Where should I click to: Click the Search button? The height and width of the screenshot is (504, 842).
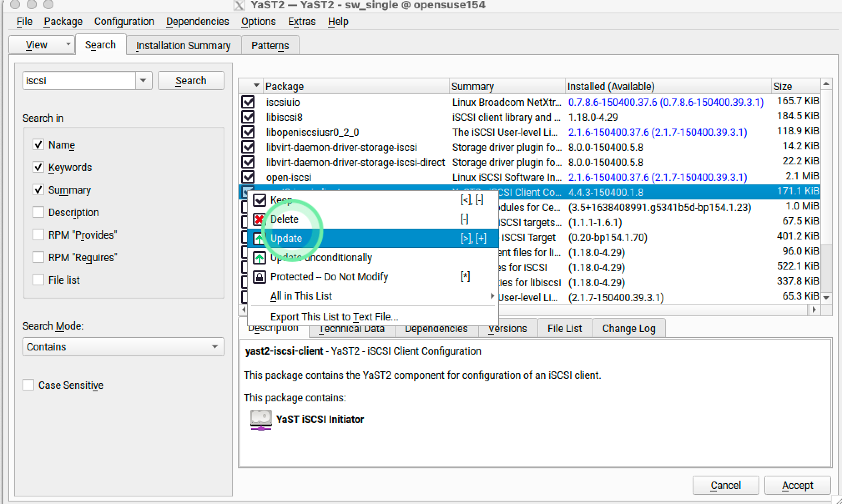[191, 81]
